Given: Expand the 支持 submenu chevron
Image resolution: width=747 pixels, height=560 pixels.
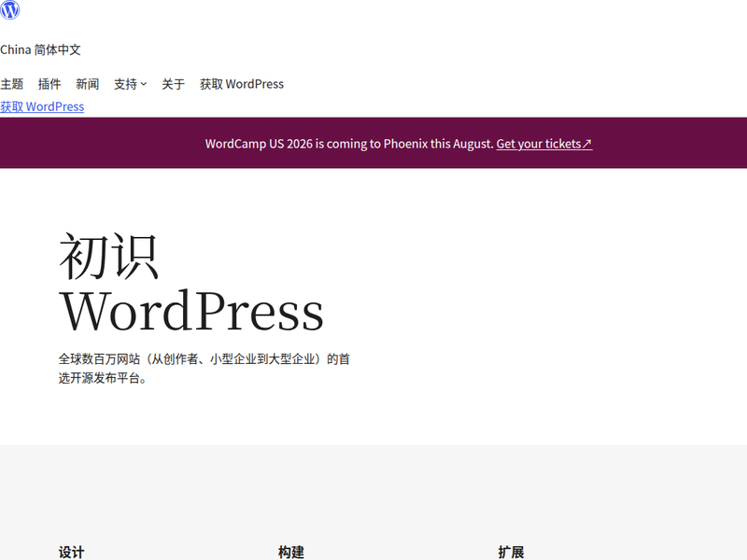Looking at the screenshot, I should 144,84.
